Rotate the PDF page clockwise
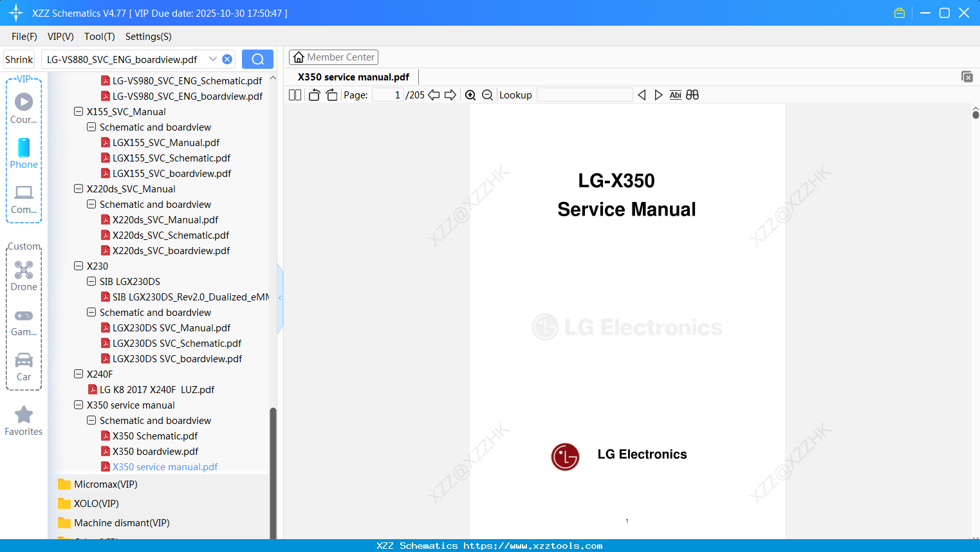Image resolution: width=980 pixels, height=552 pixels. point(331,95)
